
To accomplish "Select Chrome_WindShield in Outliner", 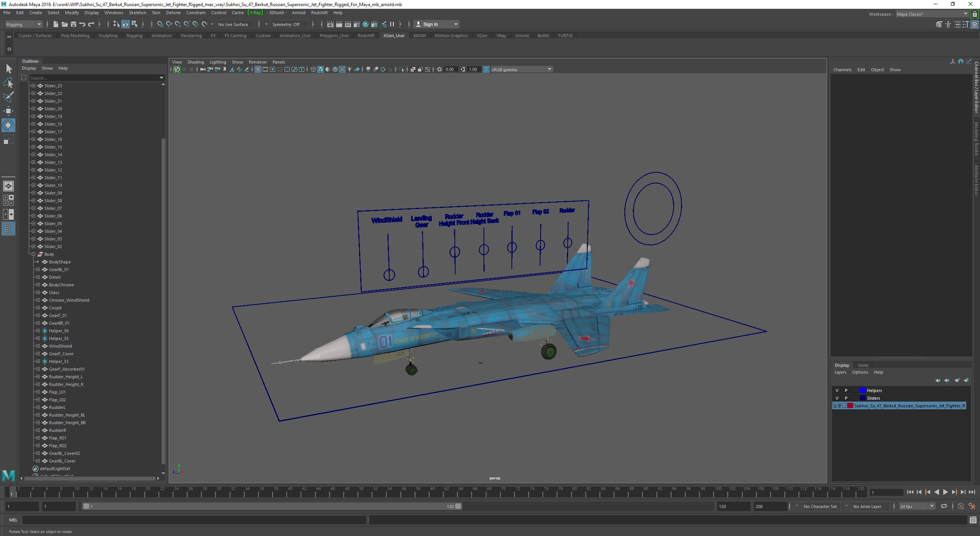I will point(69,300).
